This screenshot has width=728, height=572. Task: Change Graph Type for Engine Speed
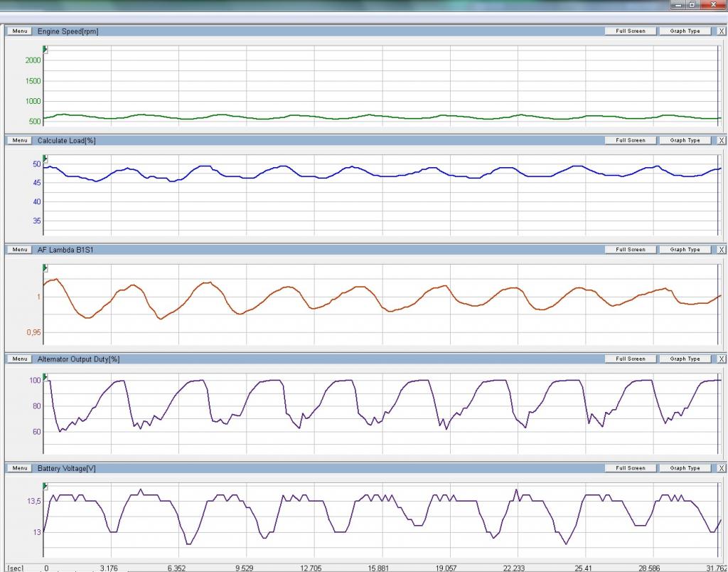685,31
